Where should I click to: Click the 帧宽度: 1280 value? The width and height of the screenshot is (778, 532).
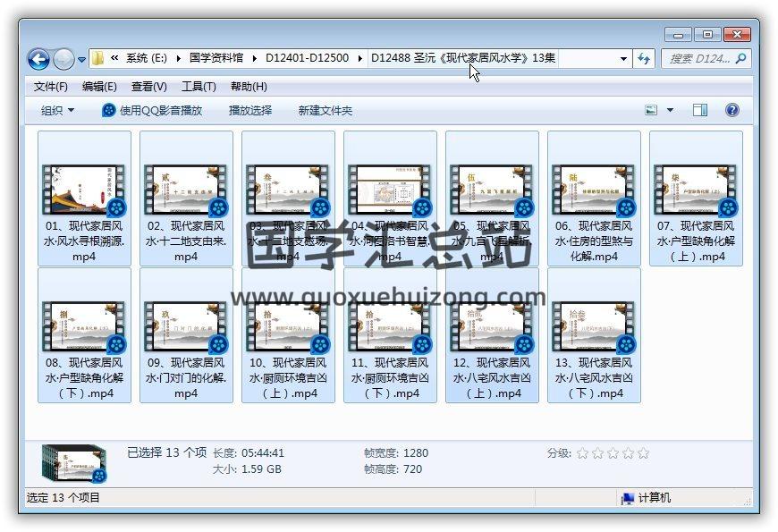click(x=415, y=453)
